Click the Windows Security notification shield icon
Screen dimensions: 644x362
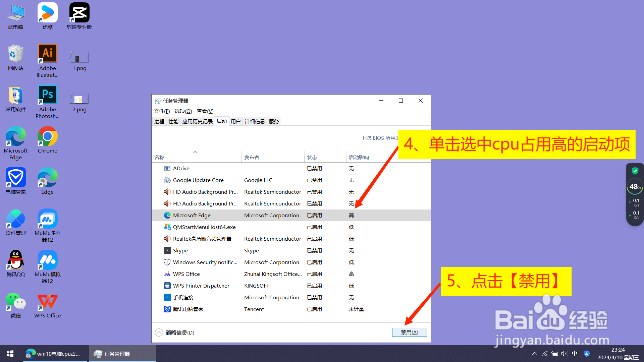167,262
